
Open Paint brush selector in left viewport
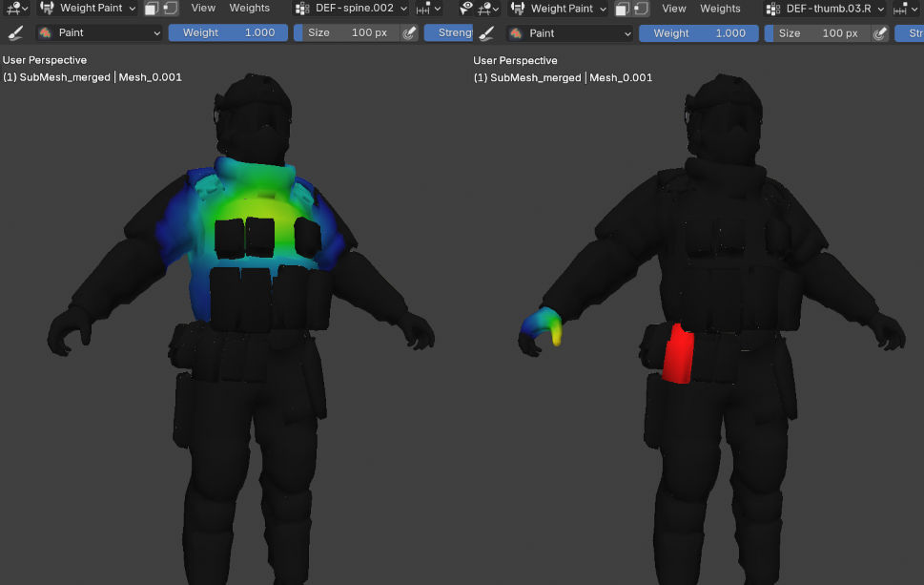click(x=99, y=33)
